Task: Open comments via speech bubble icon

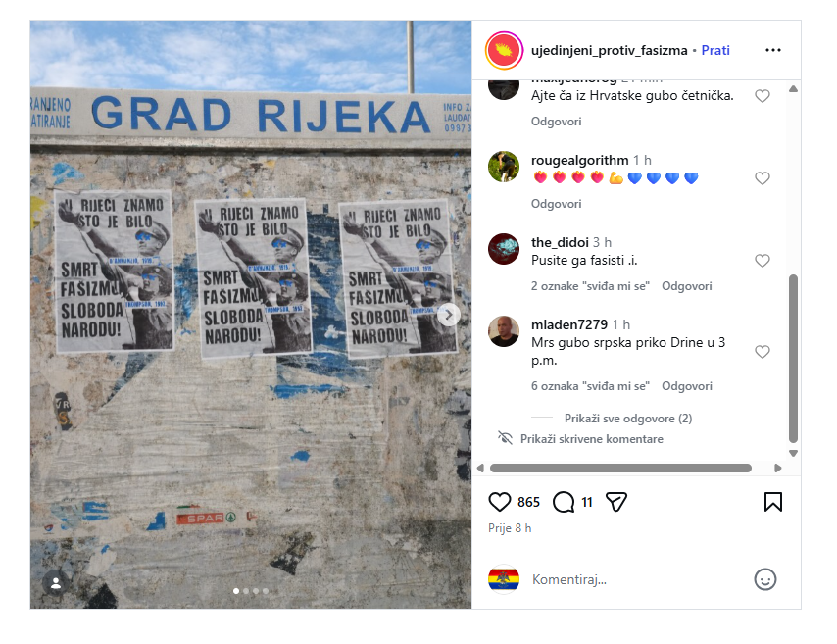Action: [564, 502]
